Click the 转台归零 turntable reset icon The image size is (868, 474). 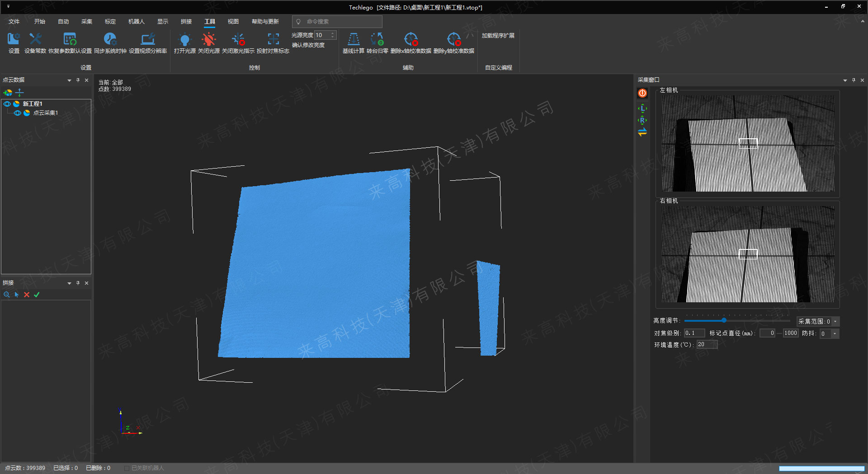click(377, 40)
